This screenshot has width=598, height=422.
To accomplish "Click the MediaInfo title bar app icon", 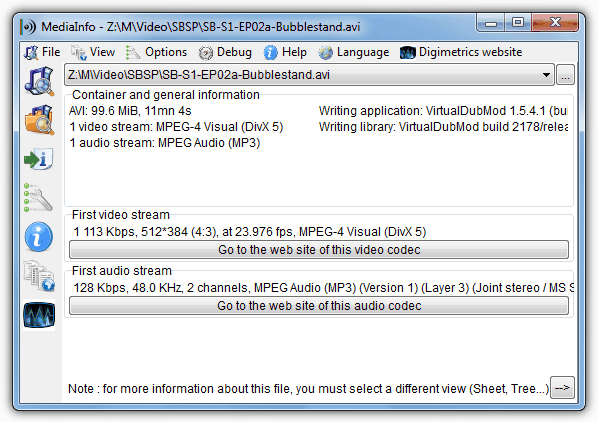I will click(29, 27).
